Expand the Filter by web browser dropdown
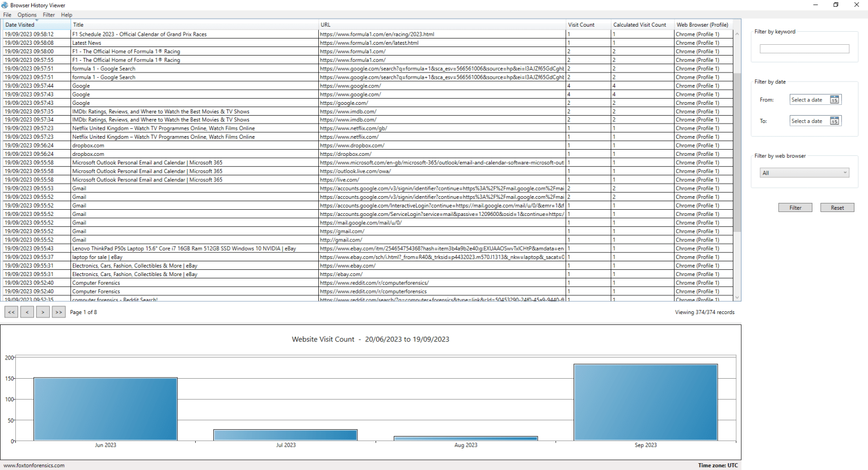Viewport: 868px width, 470px height. pos(804,173)
